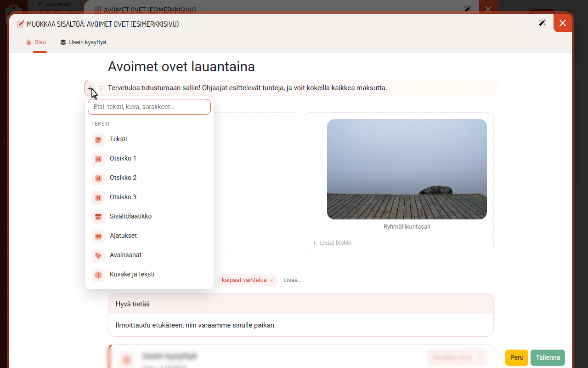Switch to the Sivu tab

(36, 42)
